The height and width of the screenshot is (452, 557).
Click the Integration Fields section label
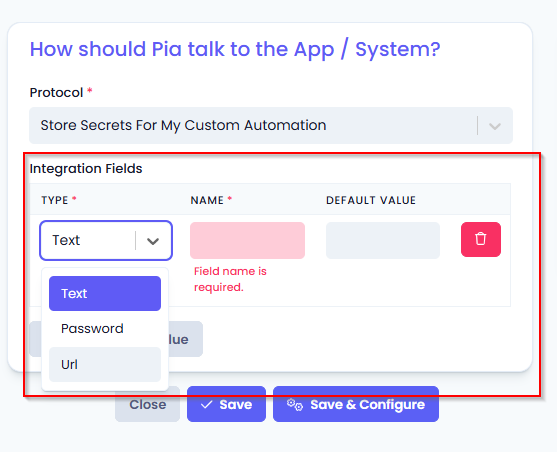pos(86,168)
